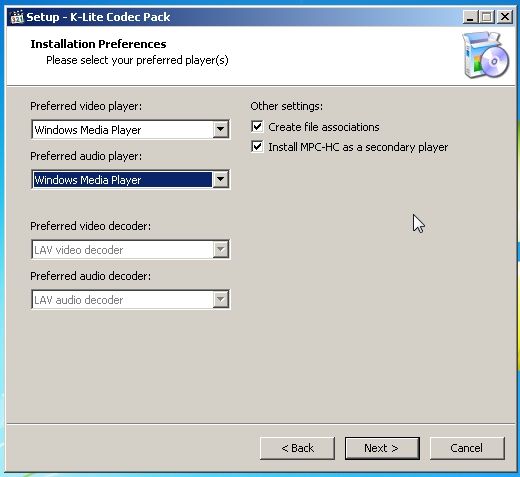This screenshot has width=520, height=477.
Task: Click the Preferred audio decoder dropdown arrow
Action: pos(220,299)
